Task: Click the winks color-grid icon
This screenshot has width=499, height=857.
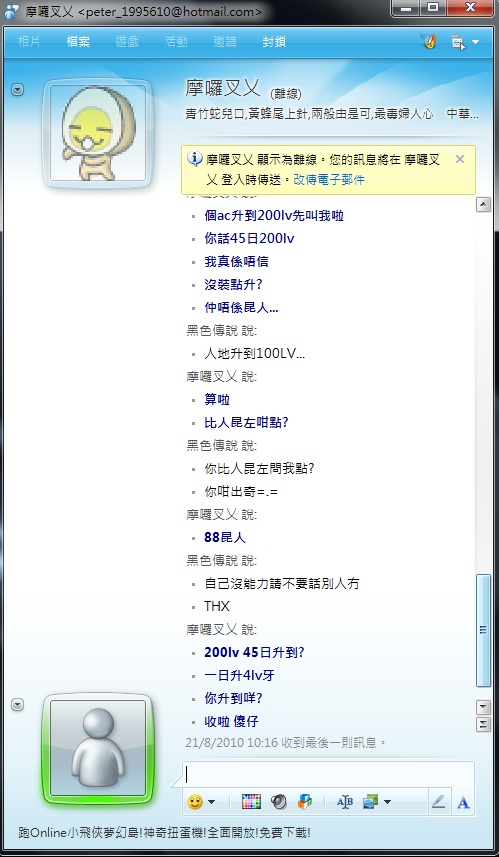Action: coord(251,802)
